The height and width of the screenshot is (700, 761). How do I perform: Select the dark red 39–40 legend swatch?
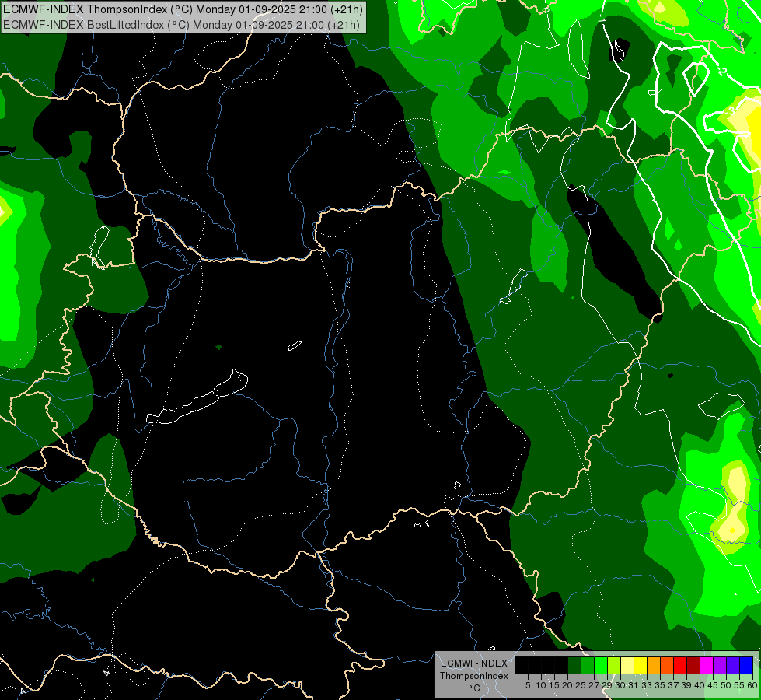point(693,665)
